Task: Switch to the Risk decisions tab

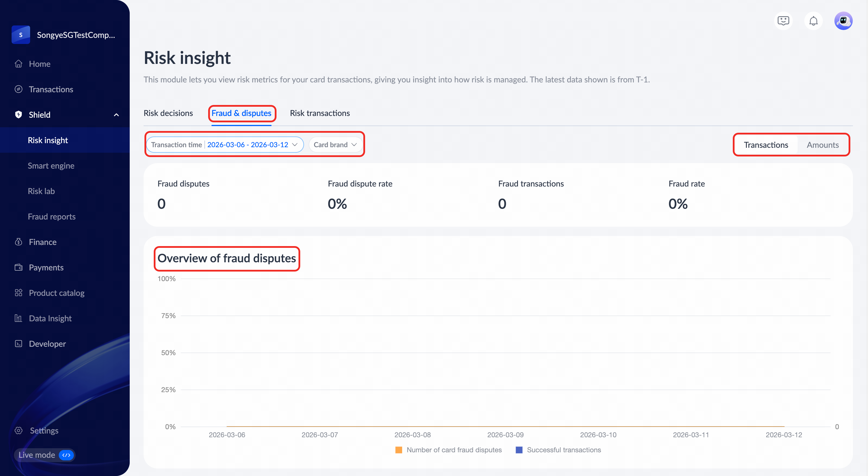Action: tap(168, 113)
